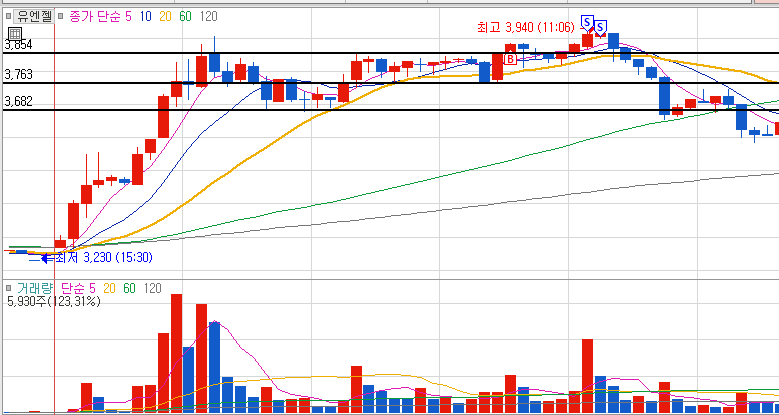Select the blue 10 moving average label
Image resolution: width=779 pixels, height=415 pixels.
146,16
